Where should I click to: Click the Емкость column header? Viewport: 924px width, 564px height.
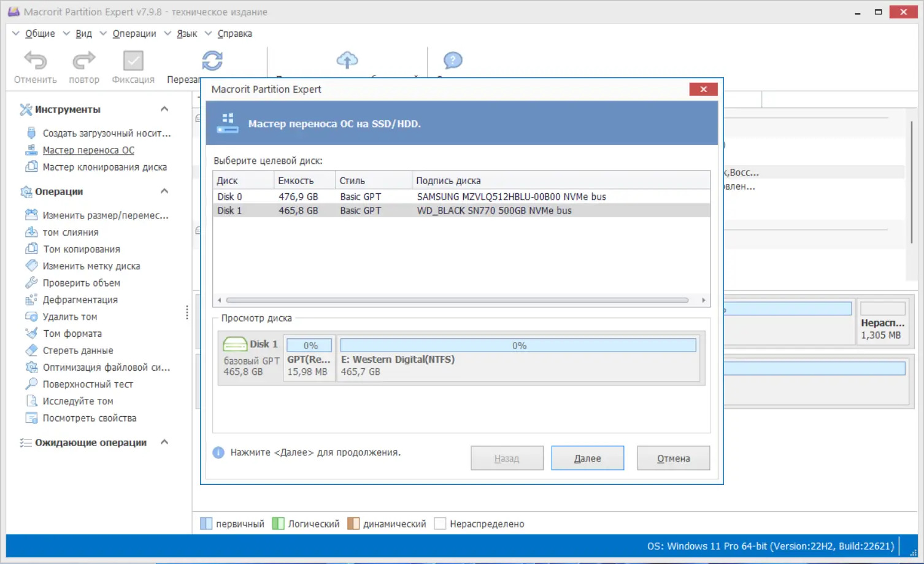point(305,180)
